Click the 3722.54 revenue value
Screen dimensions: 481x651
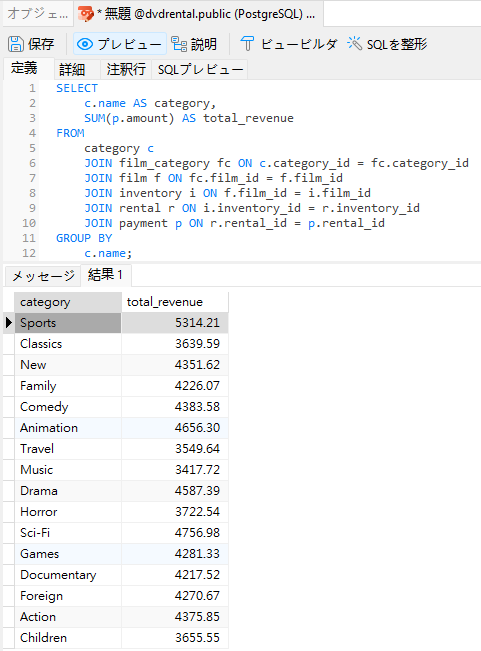click(197, 512)
